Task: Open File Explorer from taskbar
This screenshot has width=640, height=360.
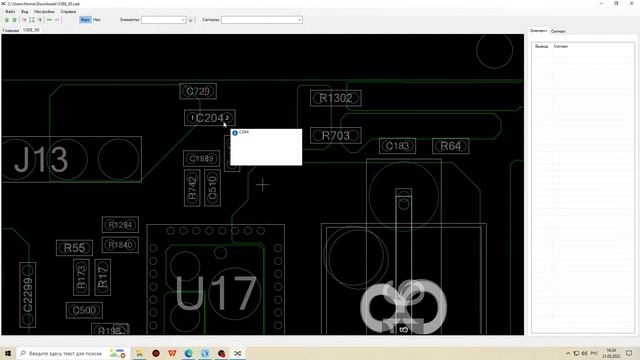Action: coord(139,353)
